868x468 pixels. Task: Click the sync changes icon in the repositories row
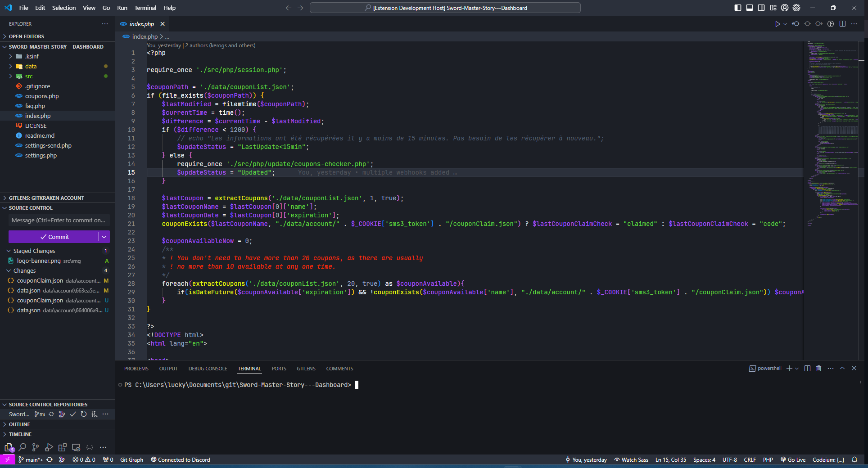51,414
